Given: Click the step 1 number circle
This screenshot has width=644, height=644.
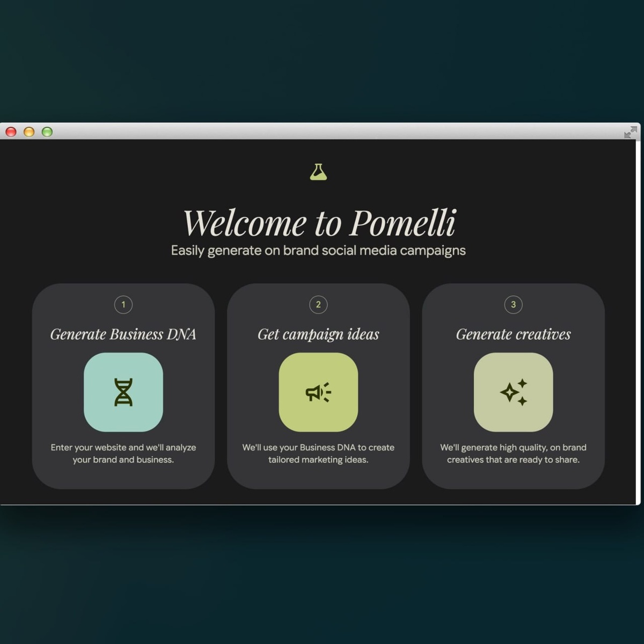Looking at the screenshot, I should coord(123,305).
